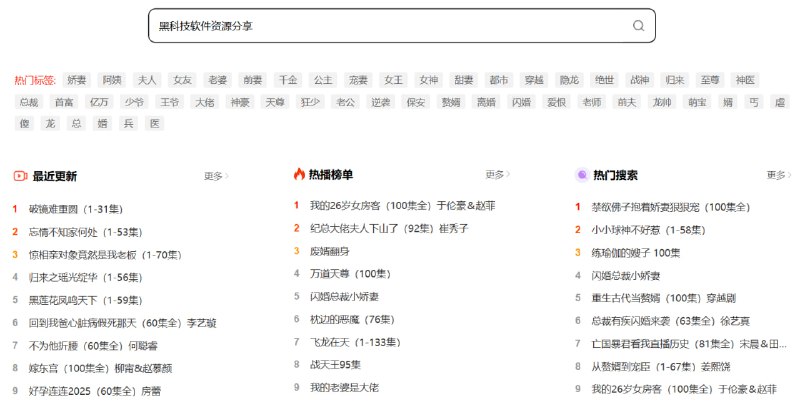Image resolution: width=800 pixels, height=401 pixels.
Task: Expand 更多 for the 最近更新 list
Action: (x=216, y=176)
